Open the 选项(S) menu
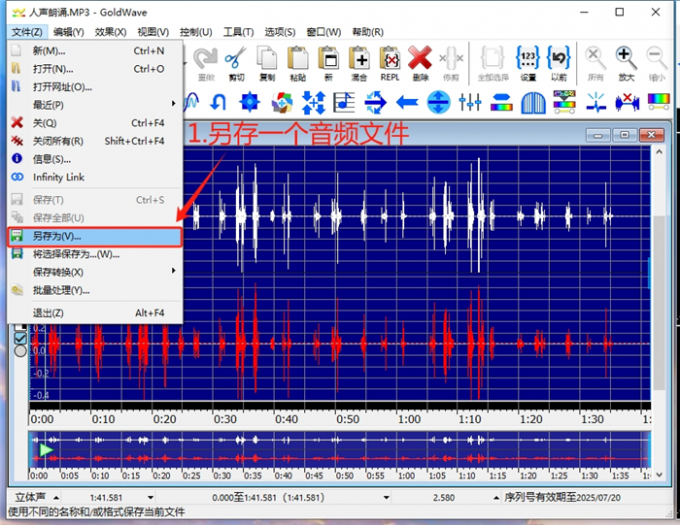 tap(280, 32)
